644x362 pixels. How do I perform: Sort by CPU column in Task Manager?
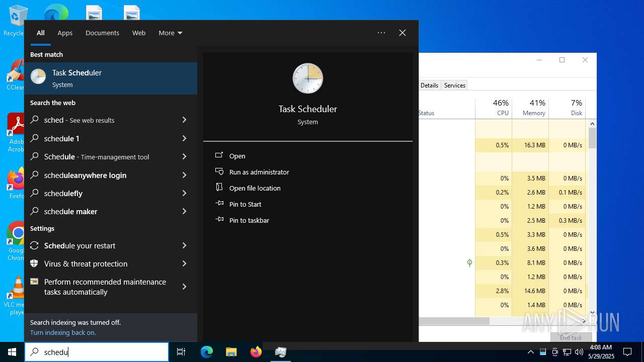(x=494, y=108)
